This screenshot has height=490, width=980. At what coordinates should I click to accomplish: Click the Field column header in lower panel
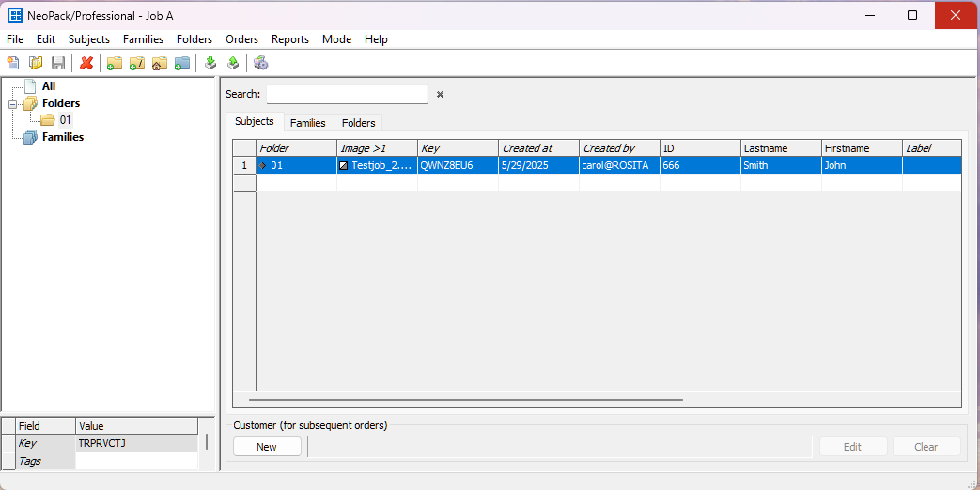tap(45, 426)
